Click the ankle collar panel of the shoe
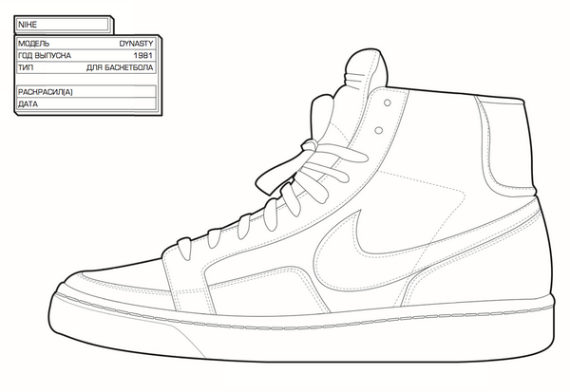 (x=446, y=142)
